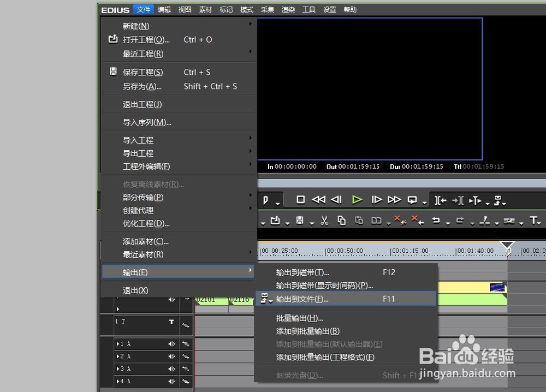Viewport: 546px width, 392px height.
Task: Click the Set default transition icon
Action: pos(509,221)
